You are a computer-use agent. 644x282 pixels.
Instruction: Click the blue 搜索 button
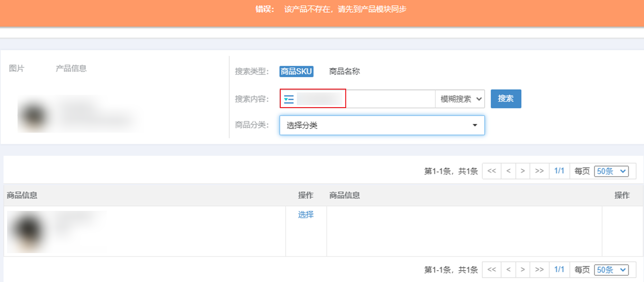tap(506, 99)
